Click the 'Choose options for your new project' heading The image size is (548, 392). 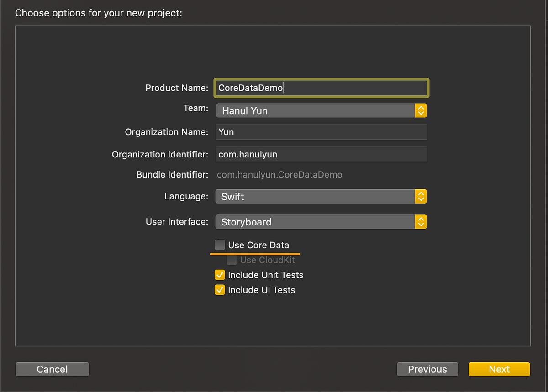pos(99,13)
